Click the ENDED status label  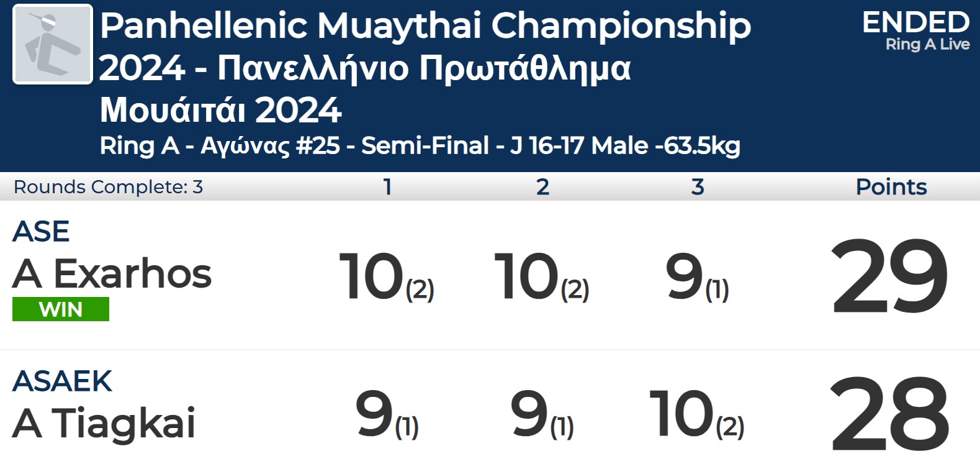pyautogui.click(x=915, y=22)
